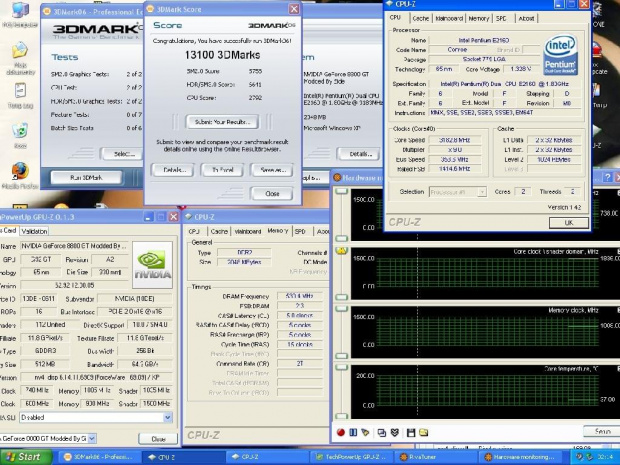Image resolution: width=620 pixels, height=465 pixels.
Task: Click lower slider handle beside Core temperature graph
Action: click(x=341, y=416)
